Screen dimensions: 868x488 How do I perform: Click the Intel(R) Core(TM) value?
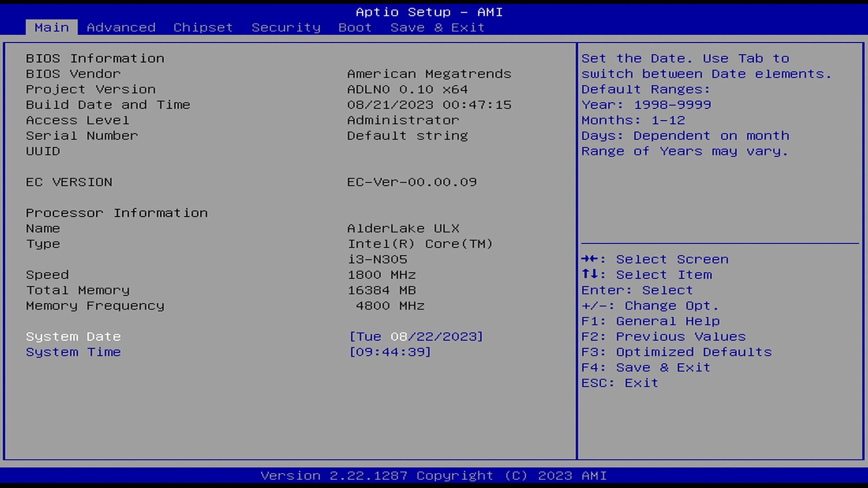(420, 244)
